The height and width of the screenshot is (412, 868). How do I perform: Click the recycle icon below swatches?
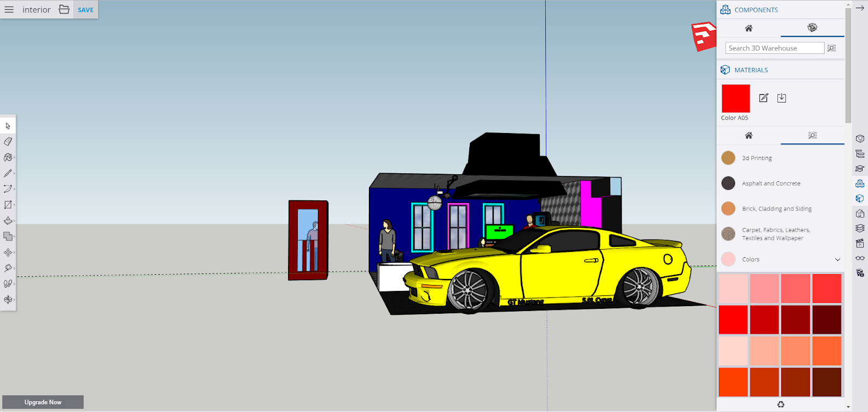click(781, 404)
